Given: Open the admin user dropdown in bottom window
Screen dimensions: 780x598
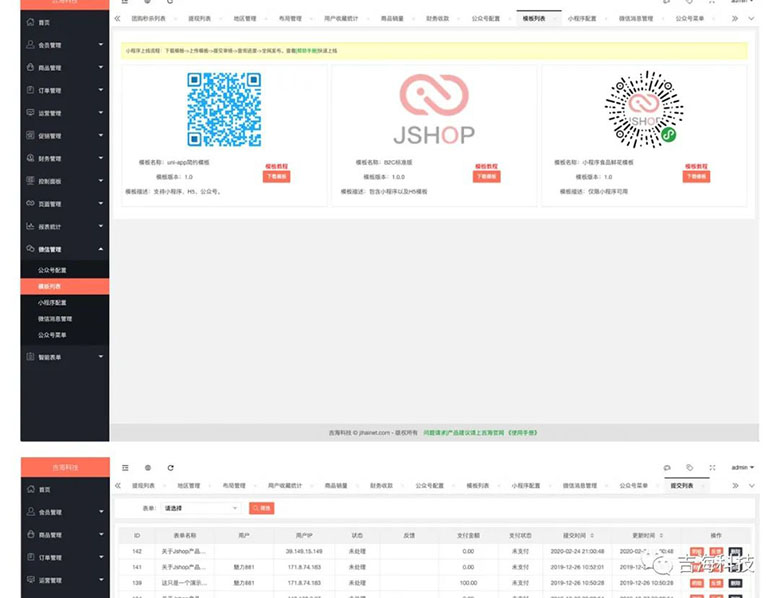Looking at the screenshot, I should [x=743, y=468].
